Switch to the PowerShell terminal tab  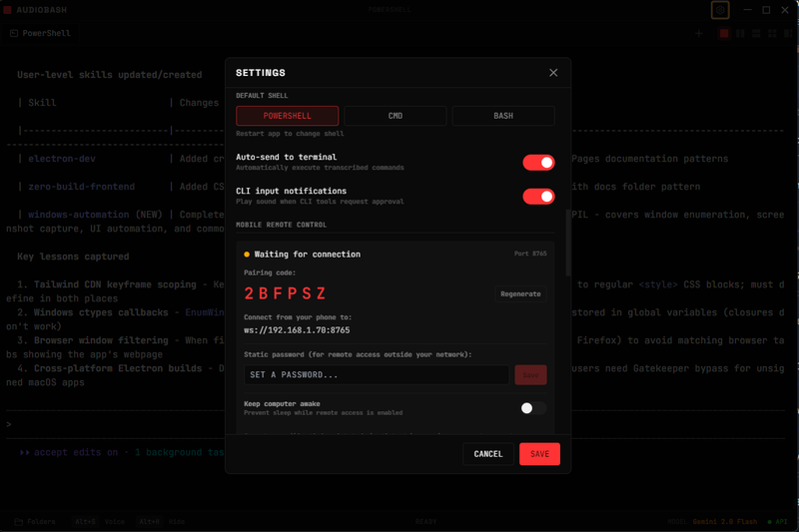click(40, 33)
